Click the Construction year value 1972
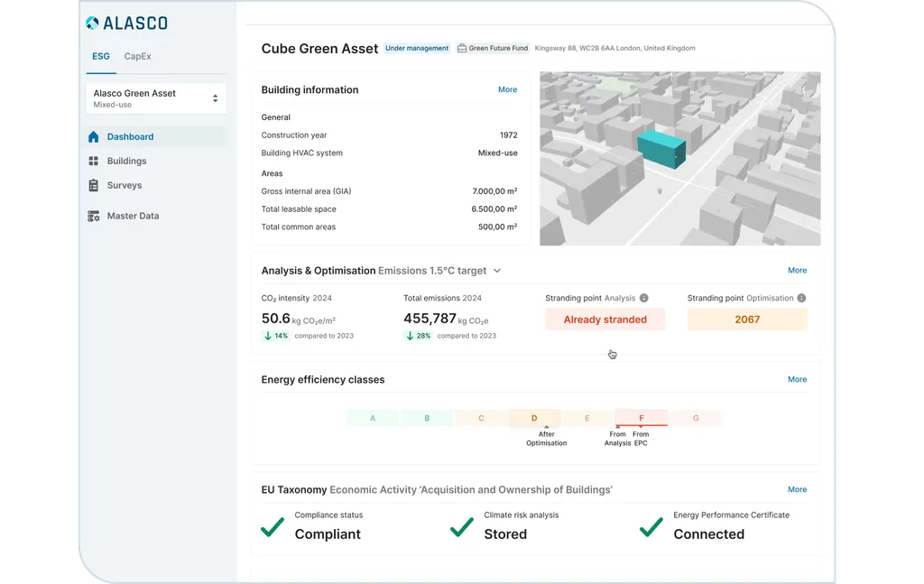The image size is (924, 584). [x=509, y=135]
